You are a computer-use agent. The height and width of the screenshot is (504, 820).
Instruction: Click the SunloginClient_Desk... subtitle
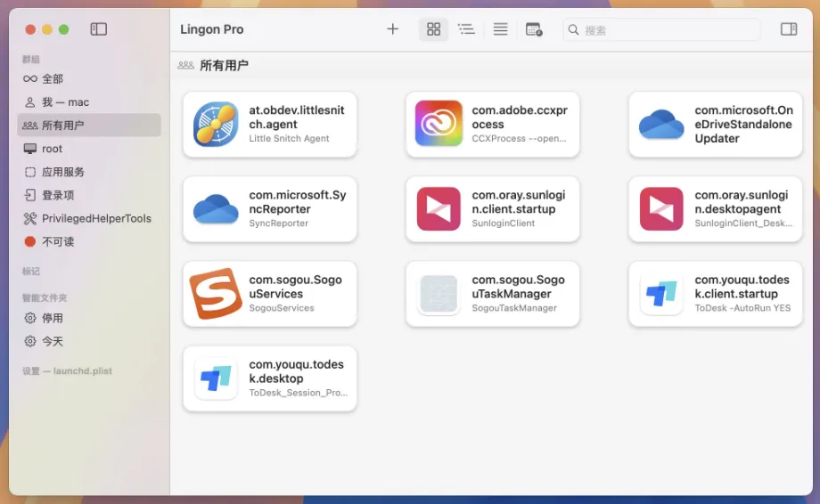743,224
